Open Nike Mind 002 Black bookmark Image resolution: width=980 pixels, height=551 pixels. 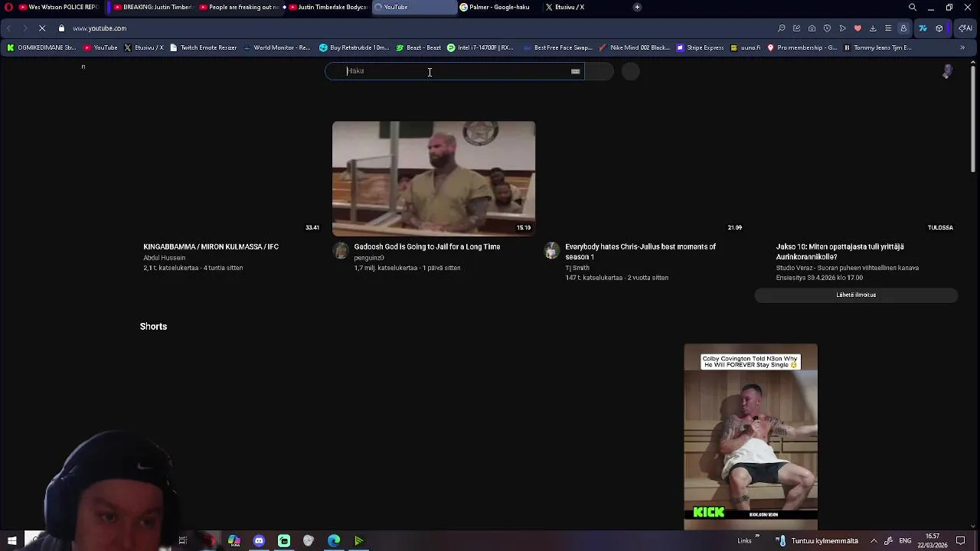pos(635,47)
